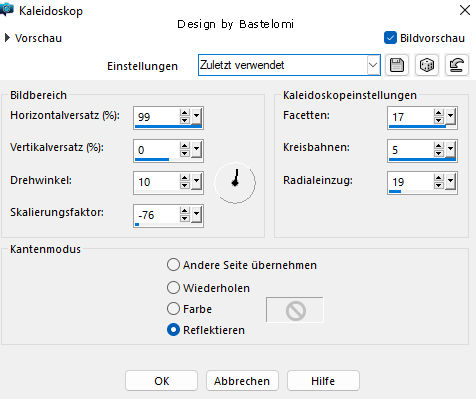Click the Vertikalversatz value input field
The width and height of the screenshot is (476, 399).
(156, 150)
